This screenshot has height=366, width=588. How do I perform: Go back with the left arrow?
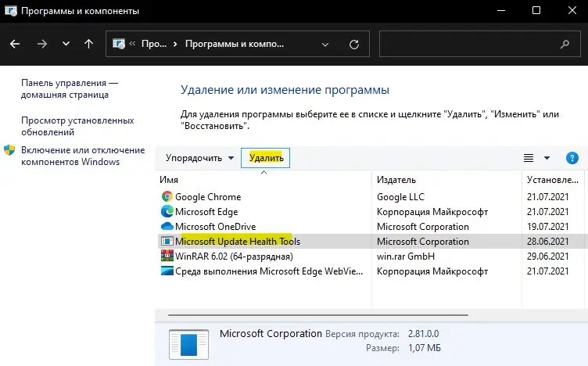[x=16, y=44]
